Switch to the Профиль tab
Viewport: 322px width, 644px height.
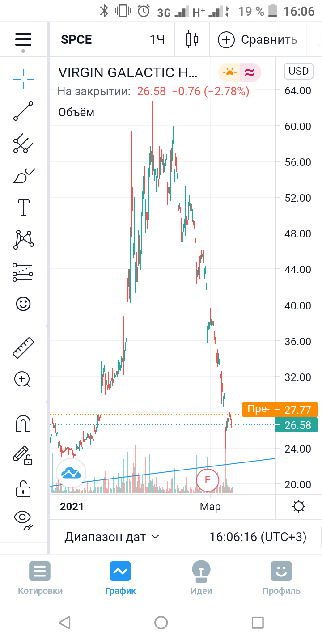click(x=281, y=578)
